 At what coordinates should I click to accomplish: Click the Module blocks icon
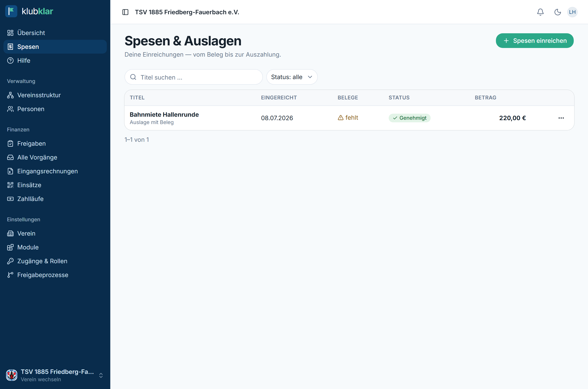(x=10, y=247)
